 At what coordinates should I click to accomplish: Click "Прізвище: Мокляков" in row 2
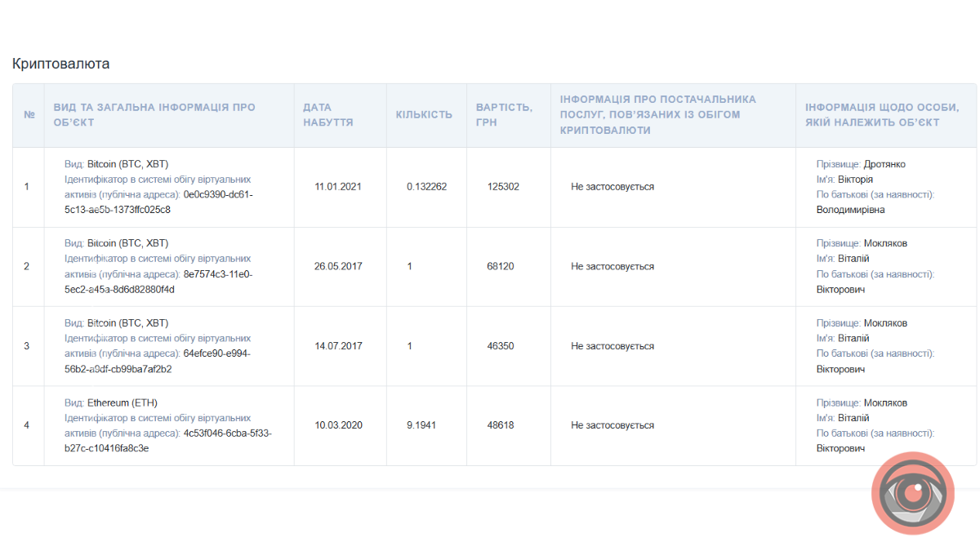pyautogui.click(x=862, y=243)
